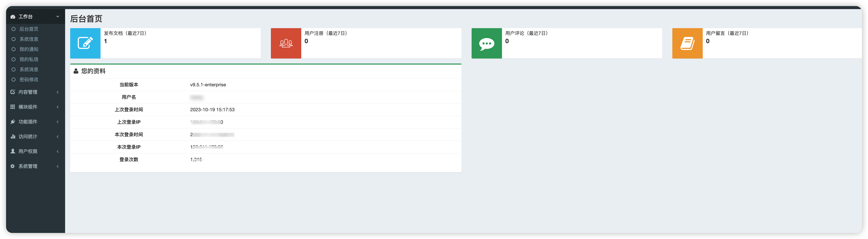Click the 用户注册（最近7日）label
This screenshot has width=868, height=239.
(x=326, y=33)
